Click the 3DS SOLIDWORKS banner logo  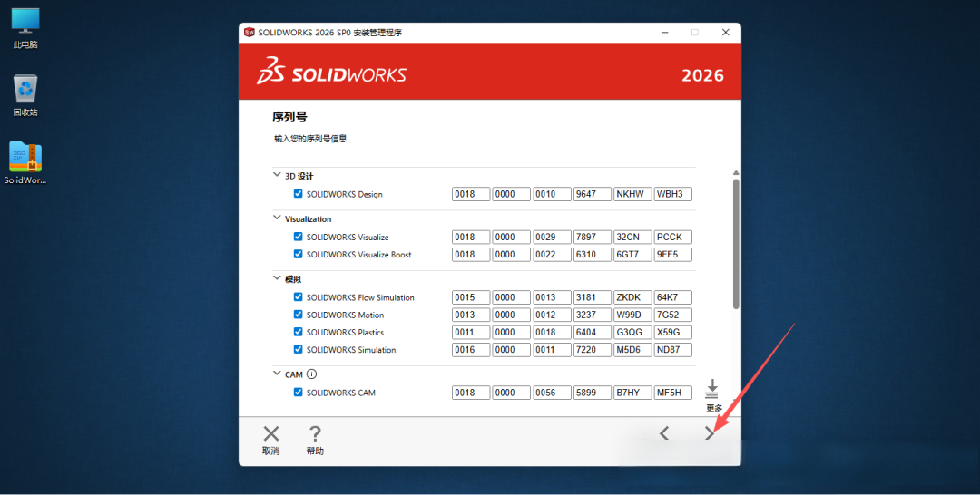click(331, 71)
